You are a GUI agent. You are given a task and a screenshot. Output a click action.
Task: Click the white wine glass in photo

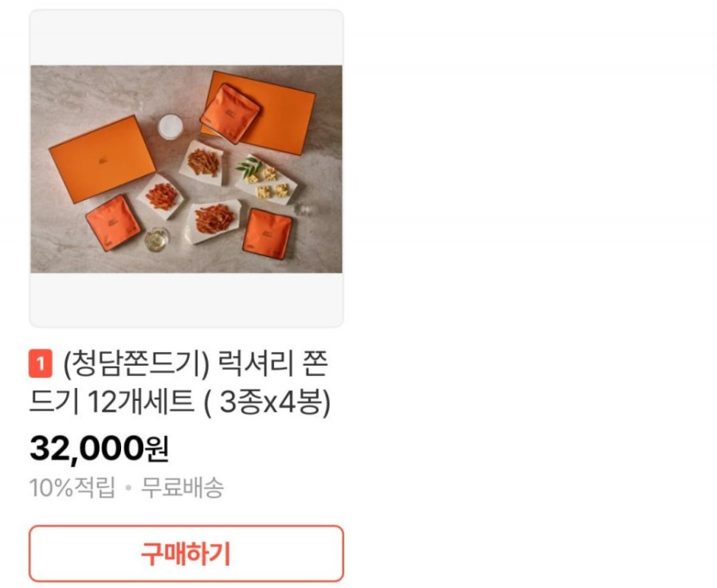(157, 239)
